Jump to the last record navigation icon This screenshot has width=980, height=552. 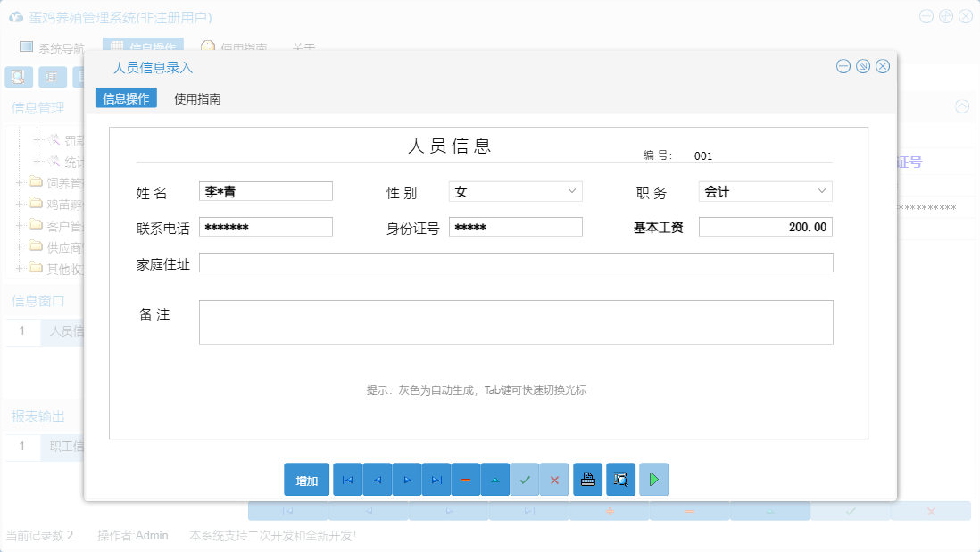436,480
